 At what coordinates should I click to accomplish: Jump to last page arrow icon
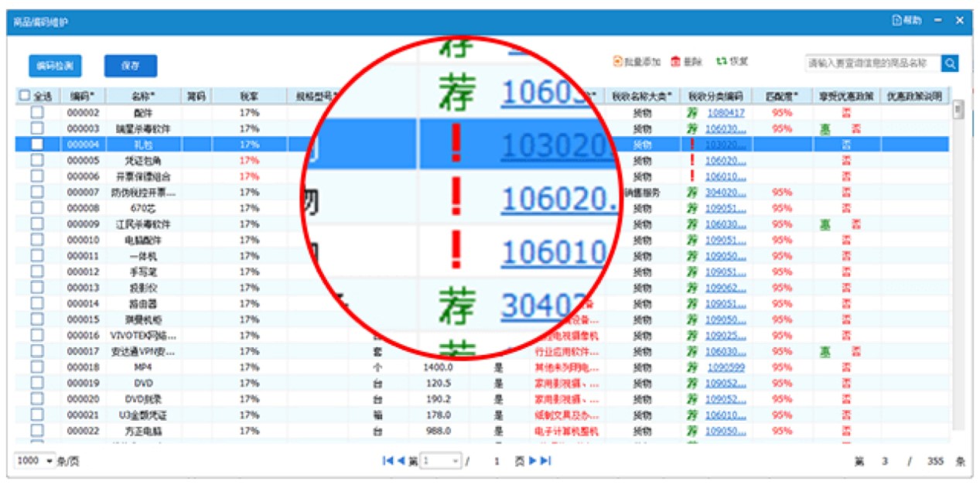545,461
